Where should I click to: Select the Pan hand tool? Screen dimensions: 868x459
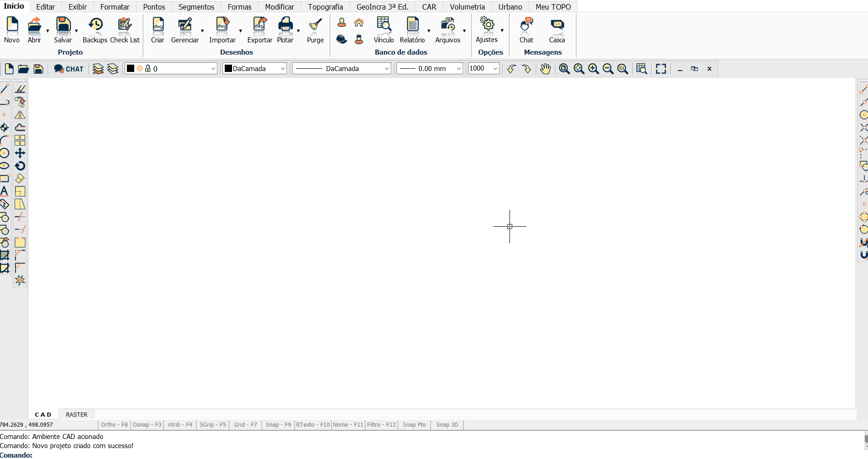545,69
